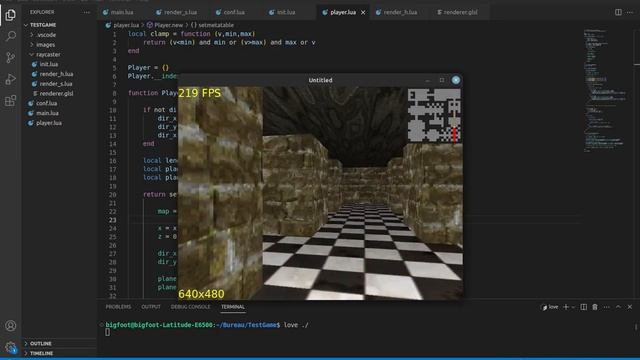Click line number 23 in gutter

[x=113, y=220]
